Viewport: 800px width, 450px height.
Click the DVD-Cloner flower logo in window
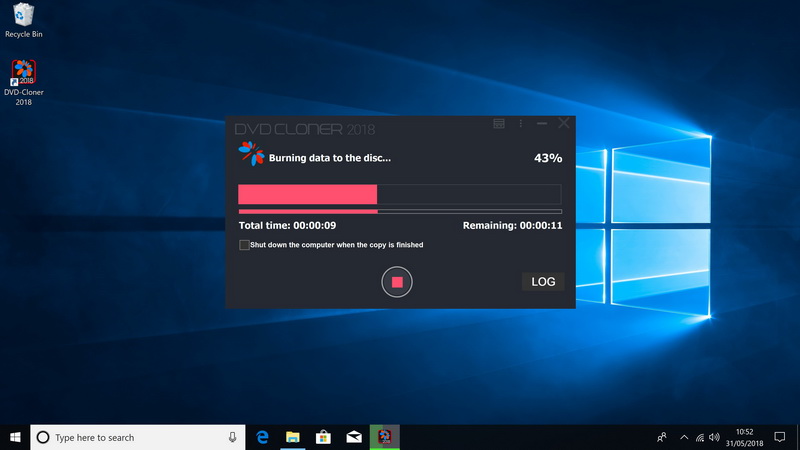pos(251,154)
